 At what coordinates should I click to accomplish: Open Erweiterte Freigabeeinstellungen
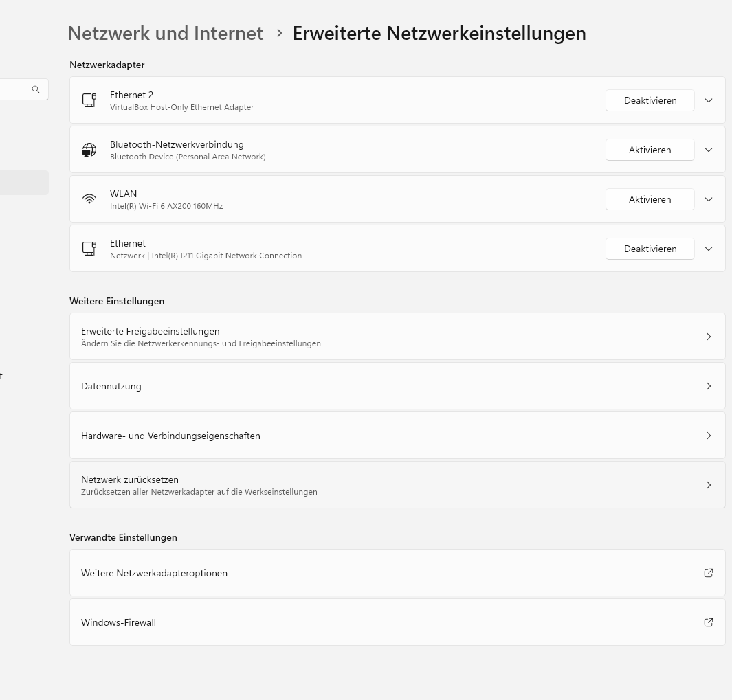[397, 337]
